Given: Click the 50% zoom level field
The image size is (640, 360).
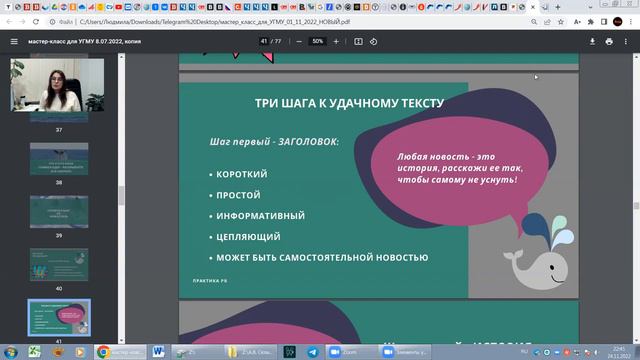Looking at the screenshot, I should click(318, 41).
